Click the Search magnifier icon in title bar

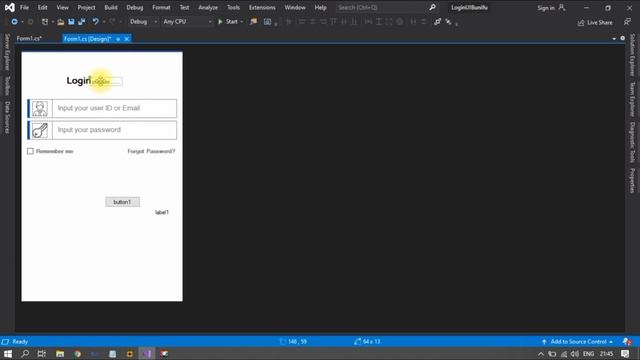click(x=432, y=7)
